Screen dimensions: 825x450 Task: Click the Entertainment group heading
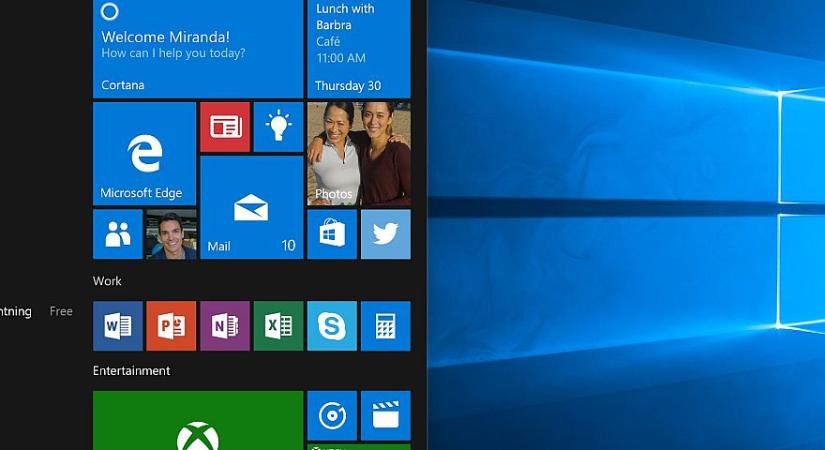coord(132,371)
